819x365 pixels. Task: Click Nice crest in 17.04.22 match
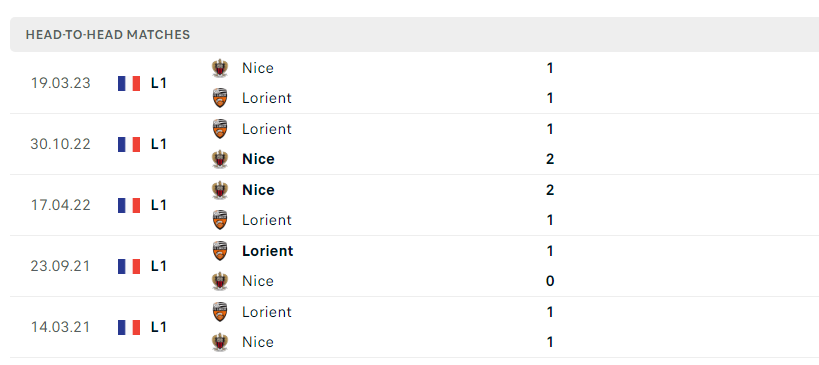pyautogui.click(x=220, y=190)
